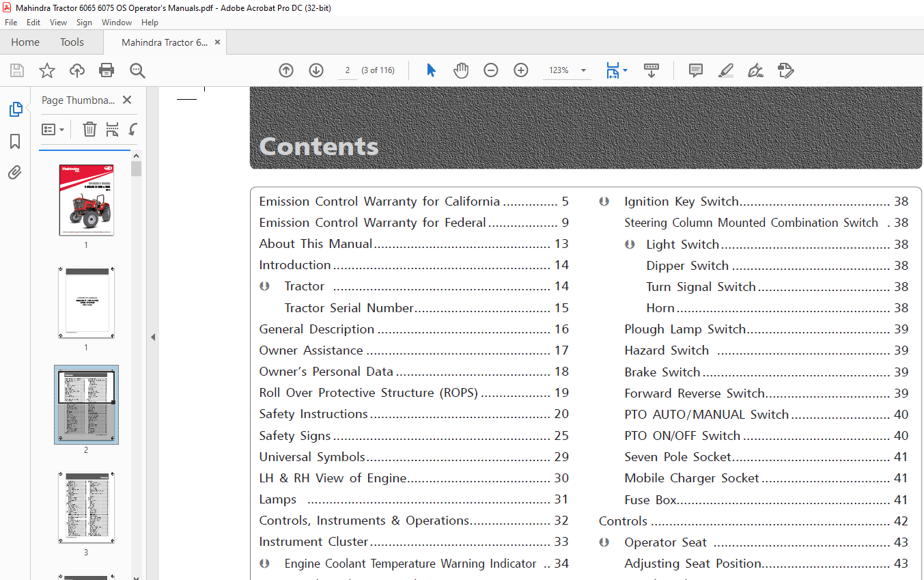Open the File menu
The height and width of the screenshot is (580, 924).
pyautogui.click(x=11, y=23)
